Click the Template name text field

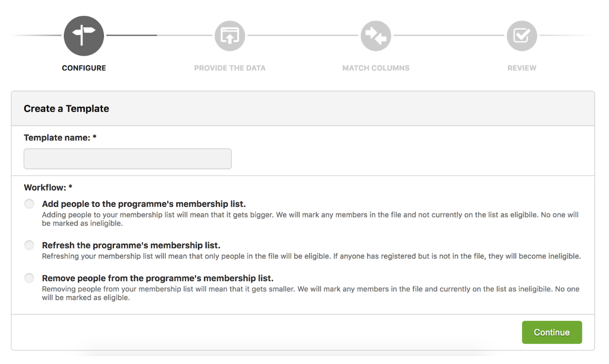tap(128, 159)
